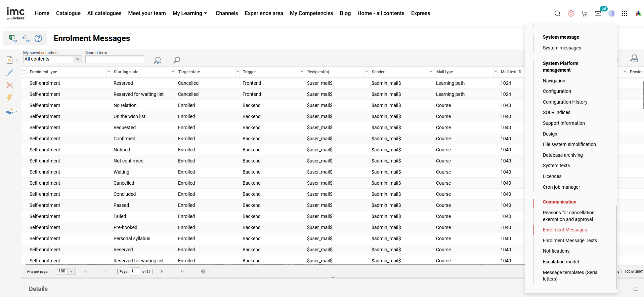644x297 pixels.
Task: Click the reset search magnifier icon
Action: tap(157, 60)
